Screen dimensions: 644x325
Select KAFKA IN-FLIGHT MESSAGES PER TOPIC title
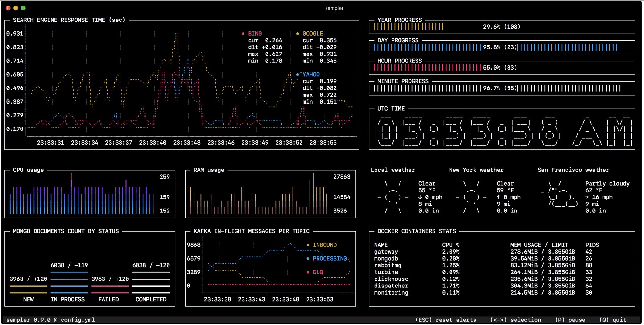coord(252,231)
